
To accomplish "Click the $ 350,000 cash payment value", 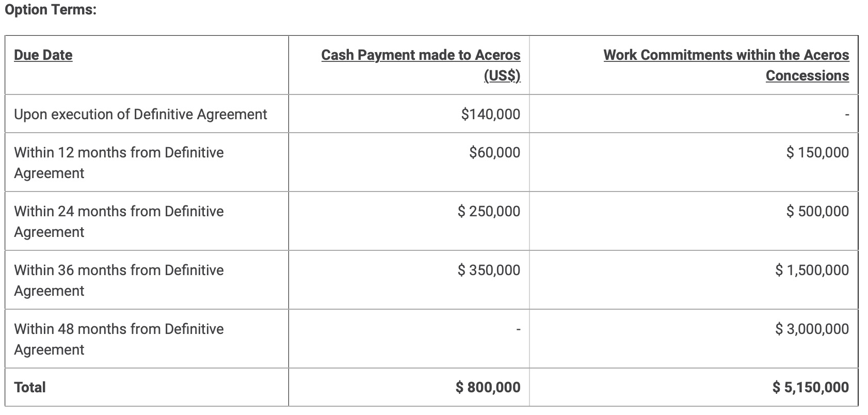I will tap(489, 270).
